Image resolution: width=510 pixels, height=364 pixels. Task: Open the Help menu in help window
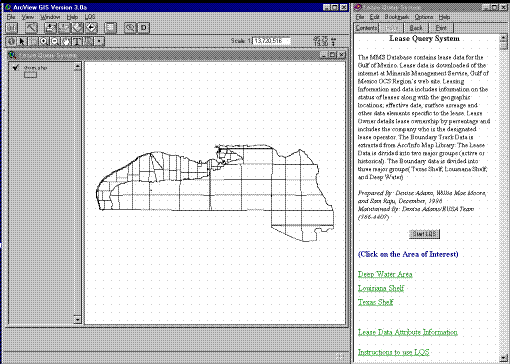coord(444,17)
